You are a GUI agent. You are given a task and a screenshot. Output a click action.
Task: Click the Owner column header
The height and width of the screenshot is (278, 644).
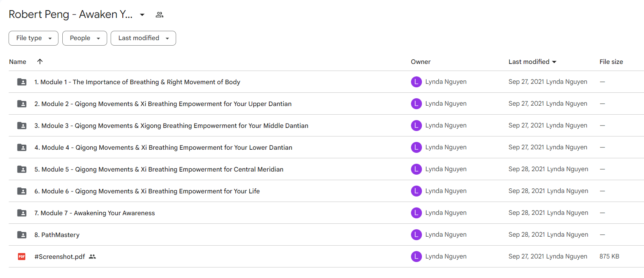[420, 62]
